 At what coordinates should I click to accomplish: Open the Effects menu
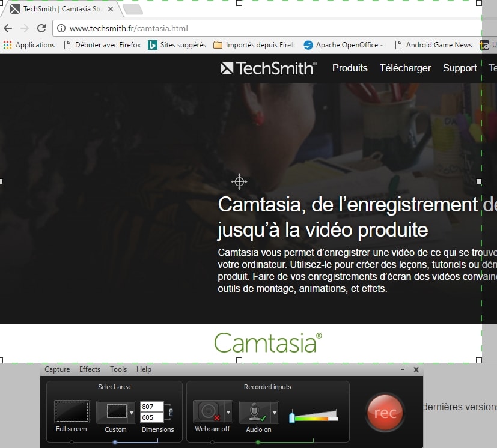pyautogui.click(x=90, y=369)
